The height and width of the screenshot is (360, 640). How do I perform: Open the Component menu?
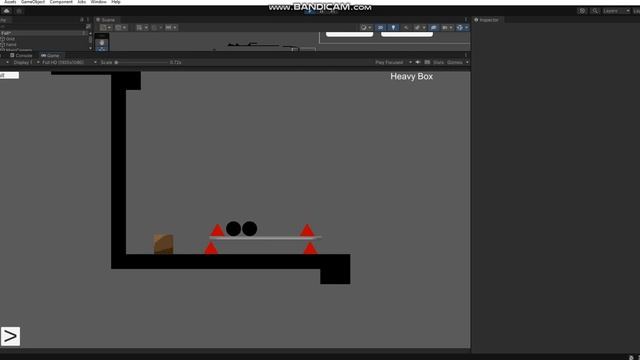click(61, 2)
